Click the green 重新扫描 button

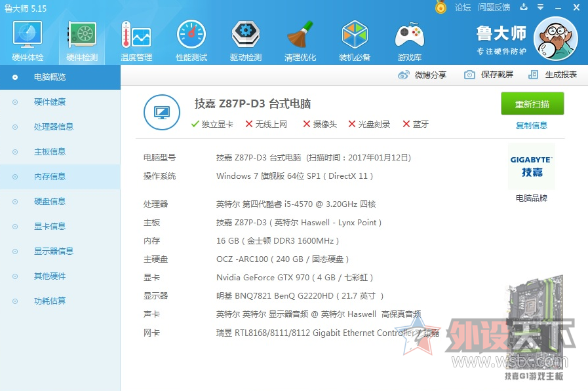(532, 104)
